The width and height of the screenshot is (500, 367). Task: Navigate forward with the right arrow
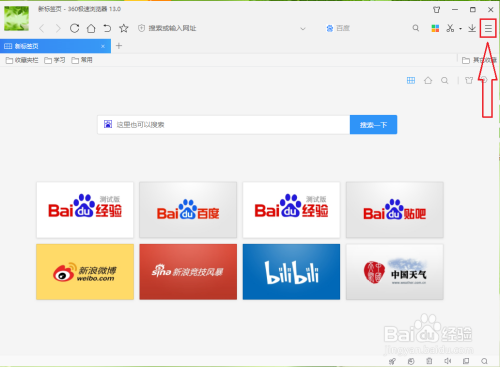coord(58,28)
